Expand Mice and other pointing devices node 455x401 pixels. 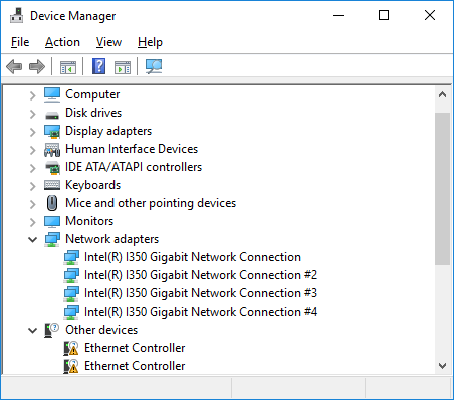(32, 204)
